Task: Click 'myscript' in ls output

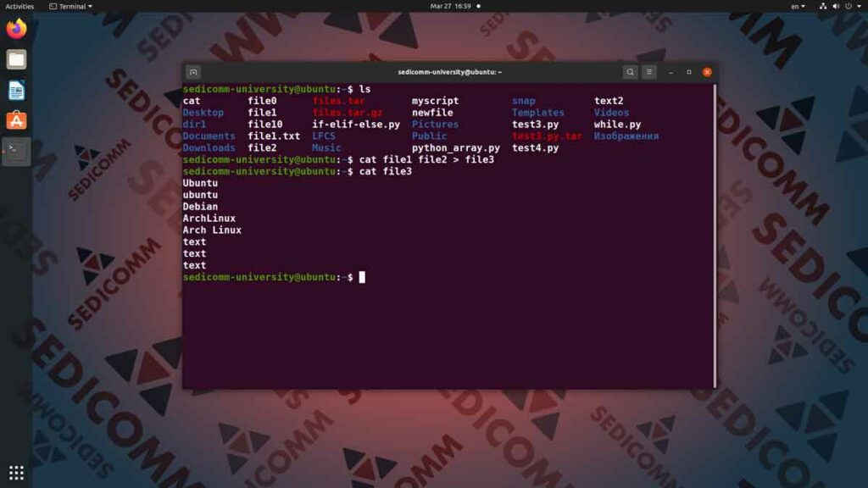Action: tap(435, 101)
